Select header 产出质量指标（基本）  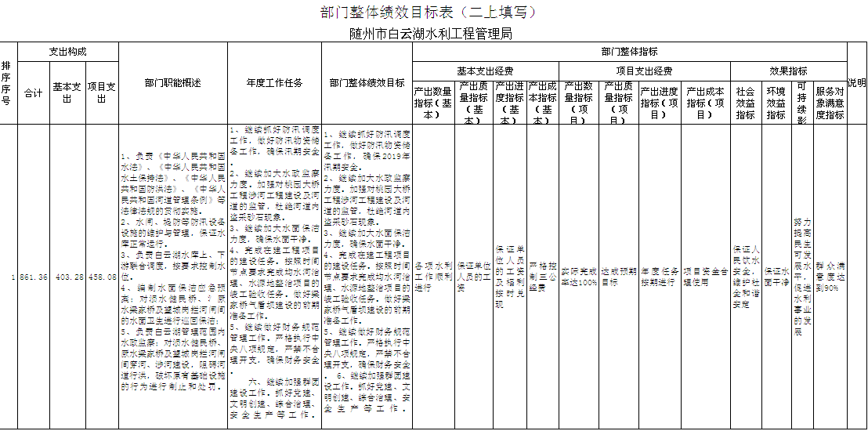coord(474,102)
